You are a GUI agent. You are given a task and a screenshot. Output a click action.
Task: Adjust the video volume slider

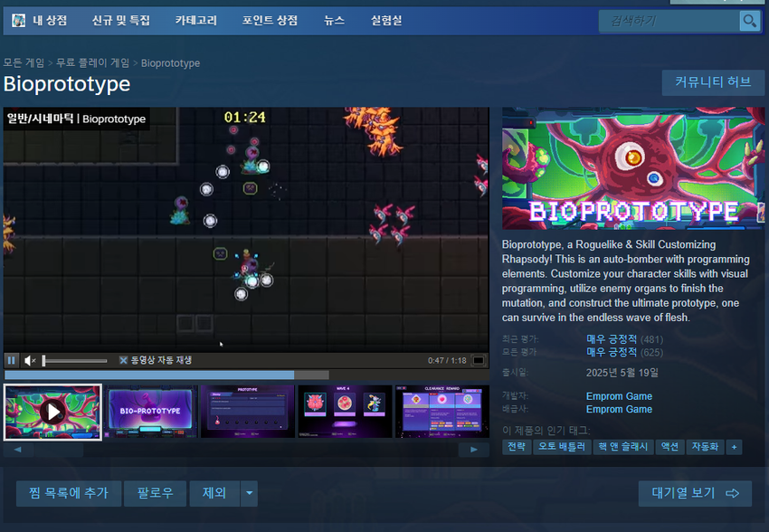click(x=75, y=361)
